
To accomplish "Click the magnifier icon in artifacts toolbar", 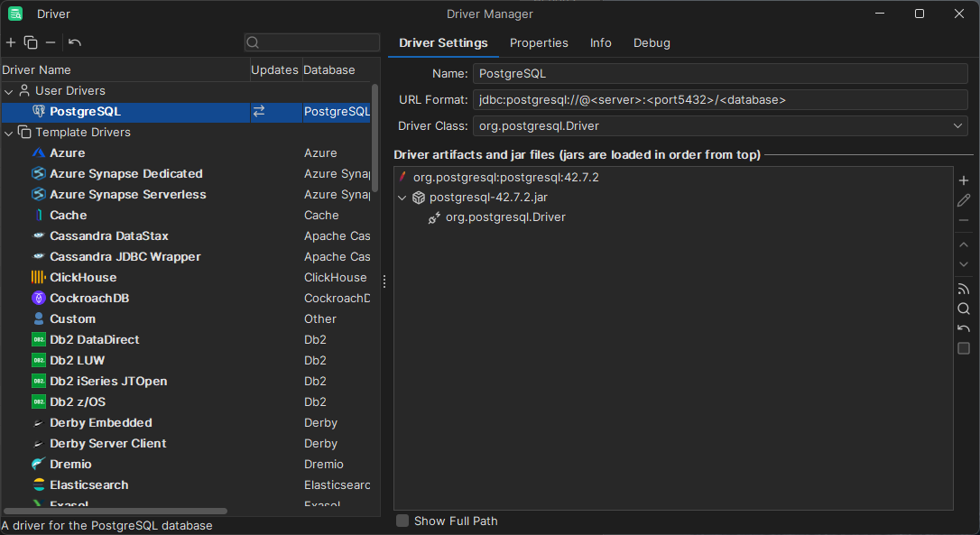I will coord(964,309).
